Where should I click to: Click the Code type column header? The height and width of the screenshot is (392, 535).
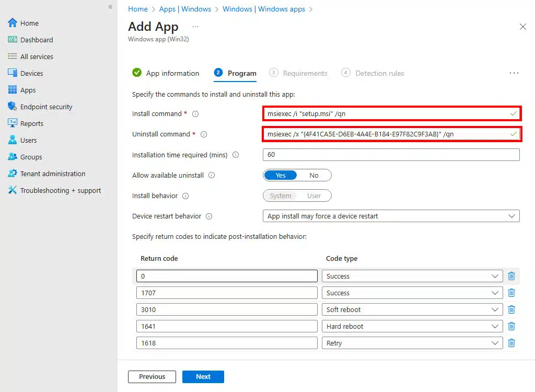click(x=342, y=259)
